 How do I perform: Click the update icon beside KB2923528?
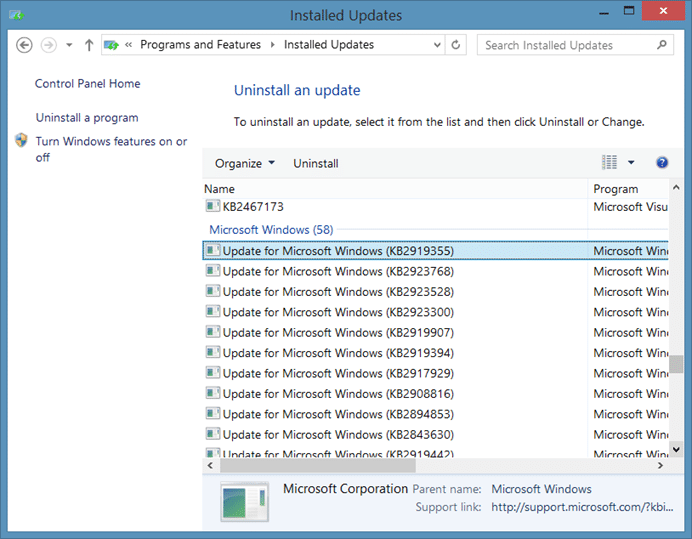(213, 291)
